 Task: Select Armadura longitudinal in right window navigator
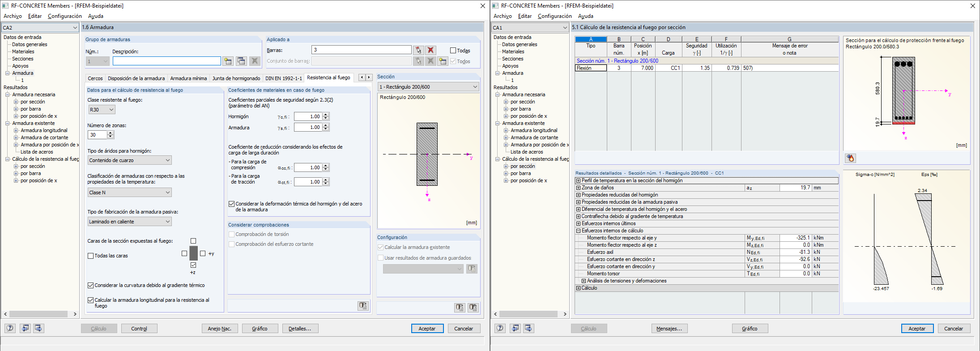tap(534, 130)
